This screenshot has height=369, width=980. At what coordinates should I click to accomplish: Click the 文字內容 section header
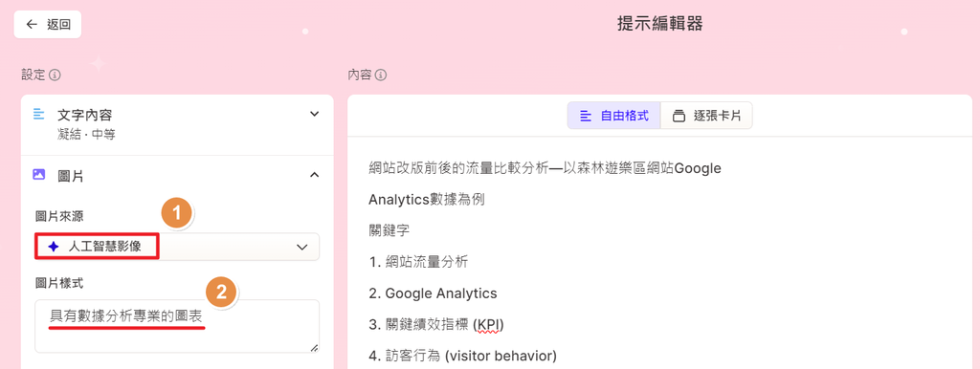(177, 124)
